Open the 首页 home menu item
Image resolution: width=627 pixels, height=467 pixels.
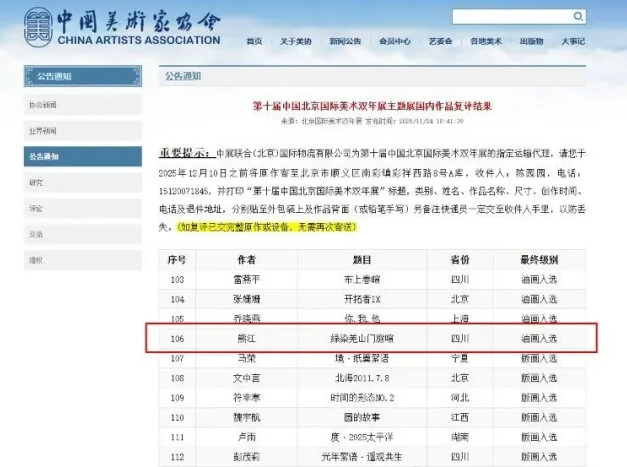coord(255,41)
